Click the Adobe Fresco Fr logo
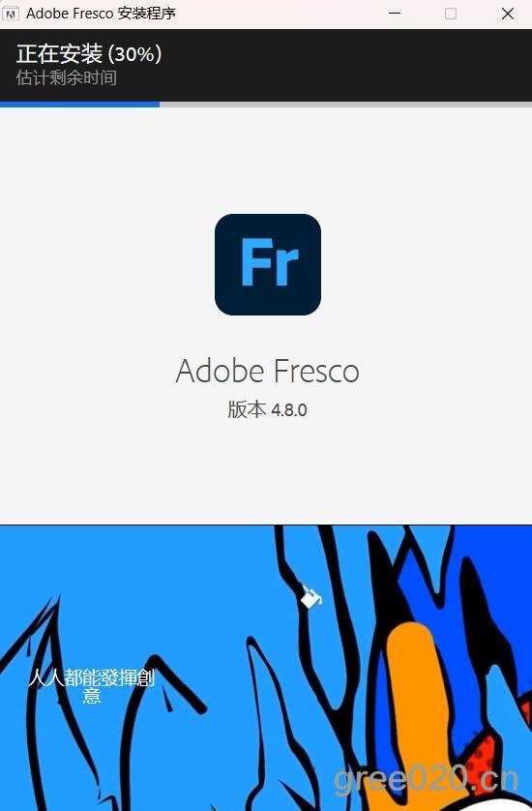 click(x=268, y=264)
